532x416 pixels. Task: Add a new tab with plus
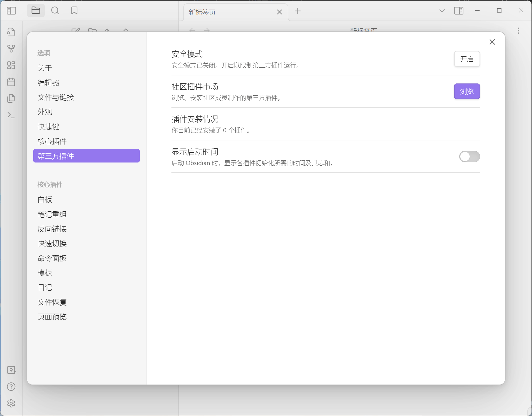pyautogui.click(x=298, y=11)
